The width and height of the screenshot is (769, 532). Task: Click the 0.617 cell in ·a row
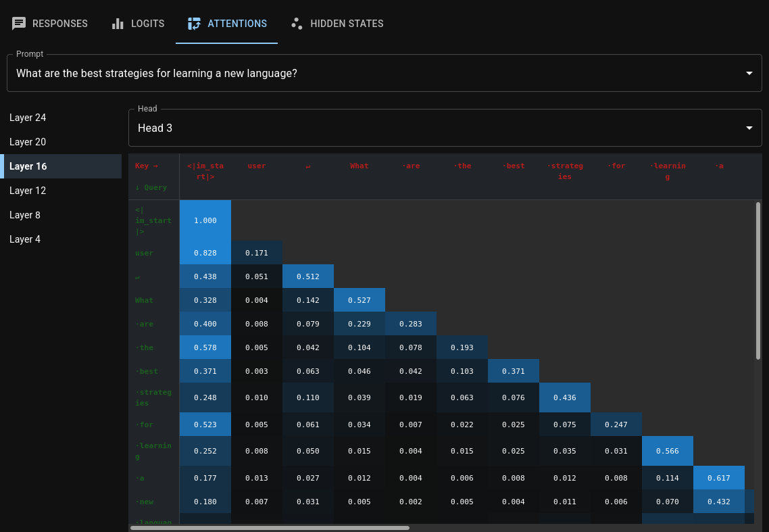pos(719,477)
